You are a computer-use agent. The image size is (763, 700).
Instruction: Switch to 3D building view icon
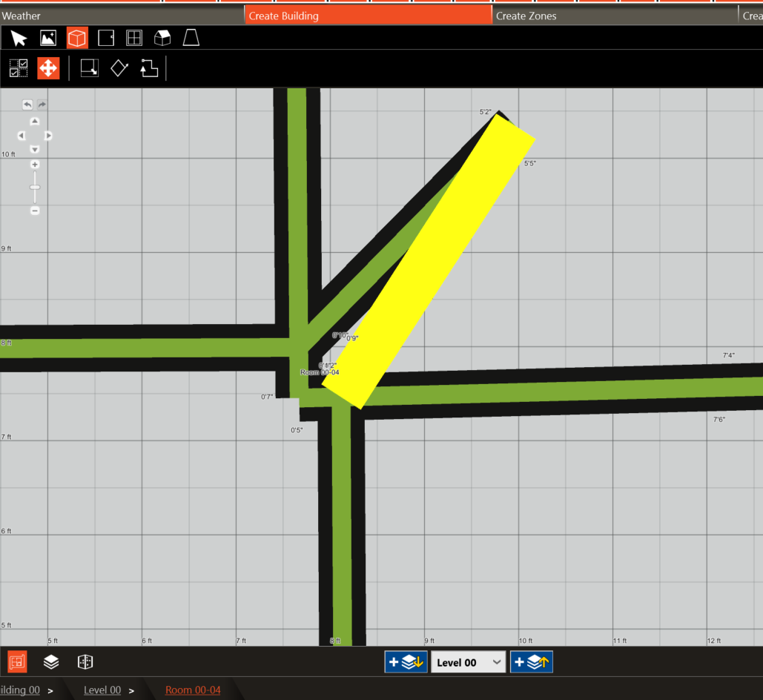[85, 662]
